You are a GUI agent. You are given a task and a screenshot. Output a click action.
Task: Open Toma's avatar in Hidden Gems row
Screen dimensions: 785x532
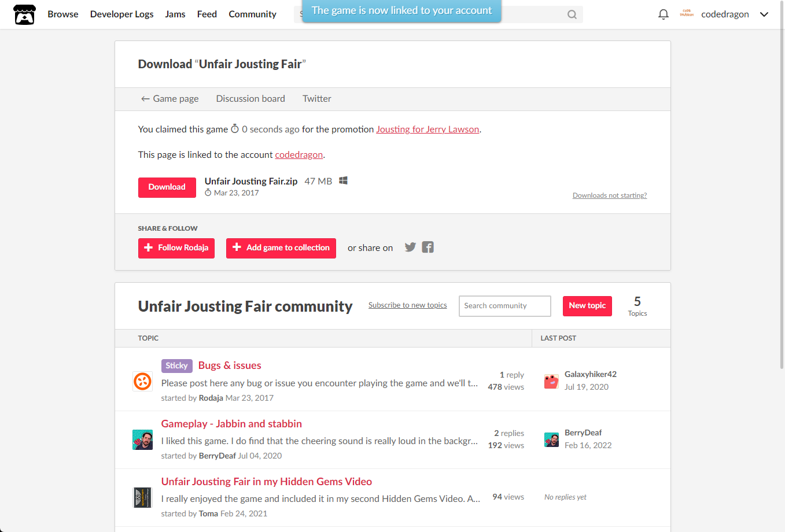coord(142,497)
